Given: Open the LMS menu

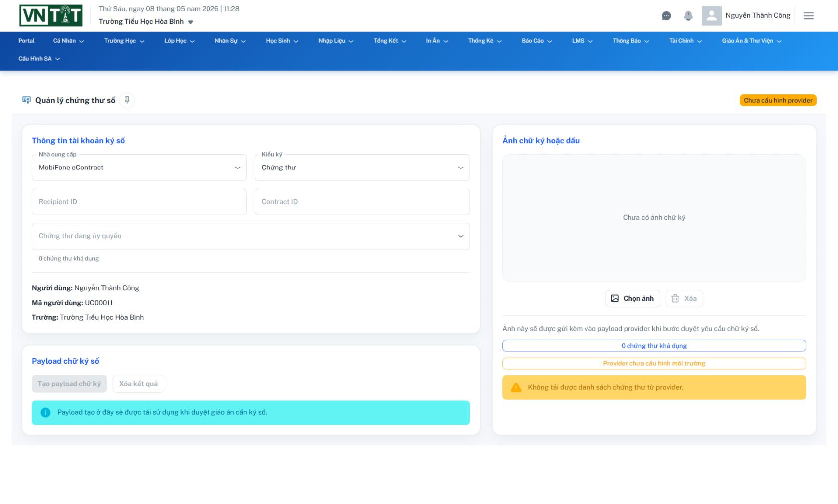Looking at the screenshot, I should [582, 41].
